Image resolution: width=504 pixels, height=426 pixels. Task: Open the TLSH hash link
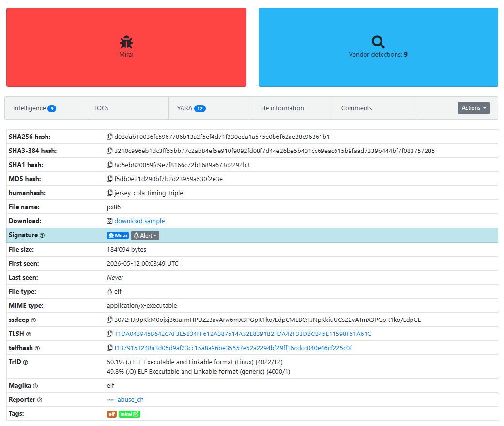coord(243,334)
